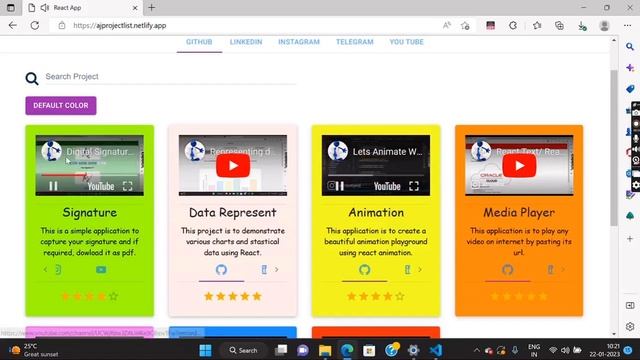The width and height of the screenshot is (640, 360).
Task: Click the taskbar Search box
Action: [x=243, y=350]
